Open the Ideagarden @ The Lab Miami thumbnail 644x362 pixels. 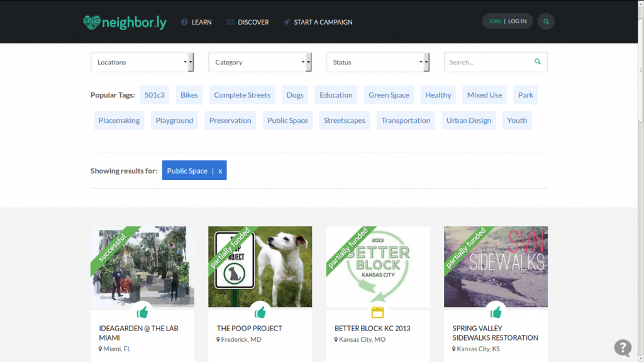point(142,266)
